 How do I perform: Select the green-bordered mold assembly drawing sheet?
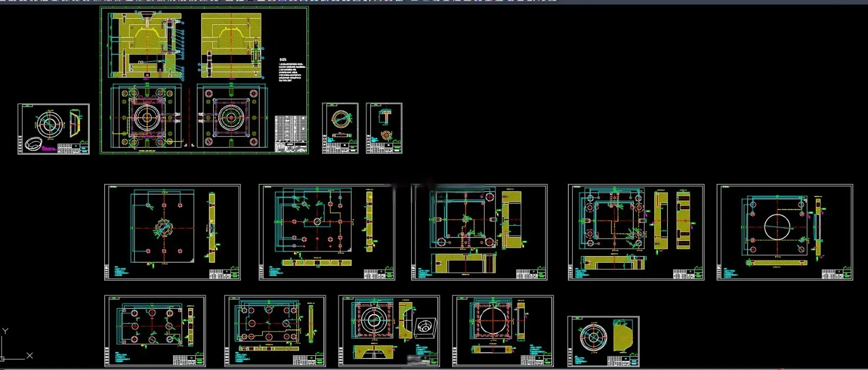(x=205, y=80)
